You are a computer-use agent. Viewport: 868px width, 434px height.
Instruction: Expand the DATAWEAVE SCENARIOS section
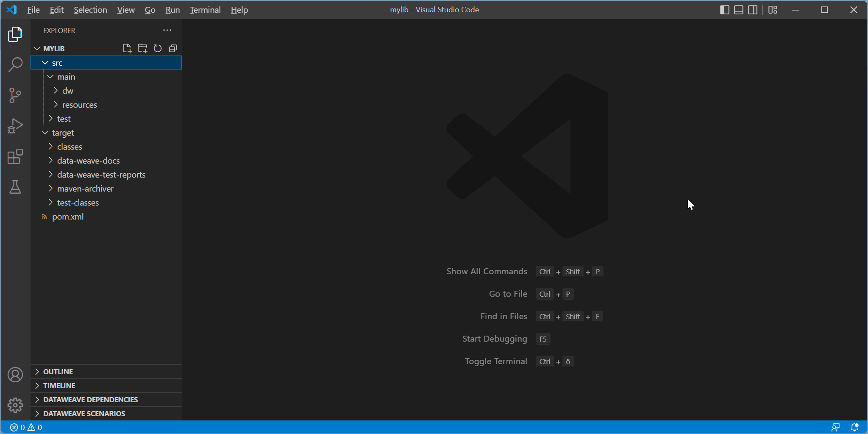pyautogui.click(x=106, y=414)
